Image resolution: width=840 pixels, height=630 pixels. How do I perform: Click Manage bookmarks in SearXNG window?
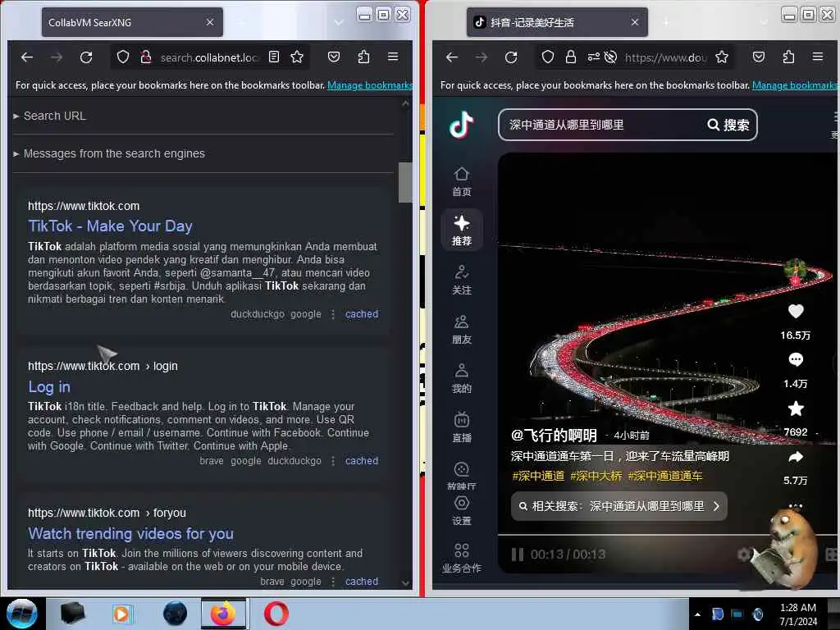(x=370, y=85)
